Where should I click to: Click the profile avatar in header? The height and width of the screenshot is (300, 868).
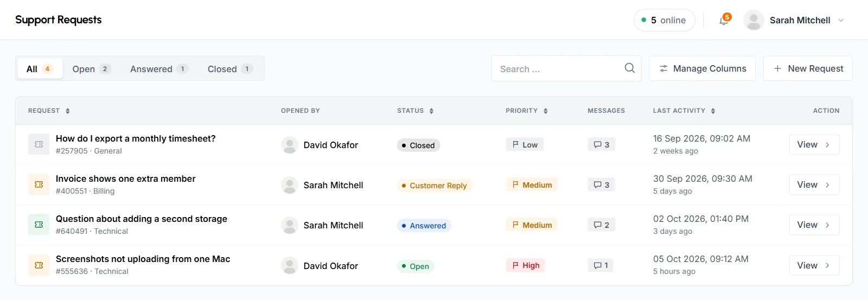pyautogui.click(x=754, y=20)
